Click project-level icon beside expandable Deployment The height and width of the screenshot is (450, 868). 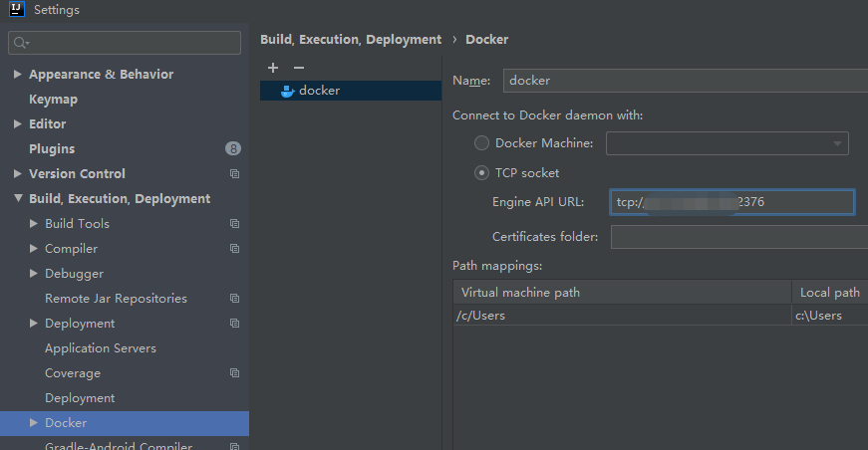click(235, 323)
